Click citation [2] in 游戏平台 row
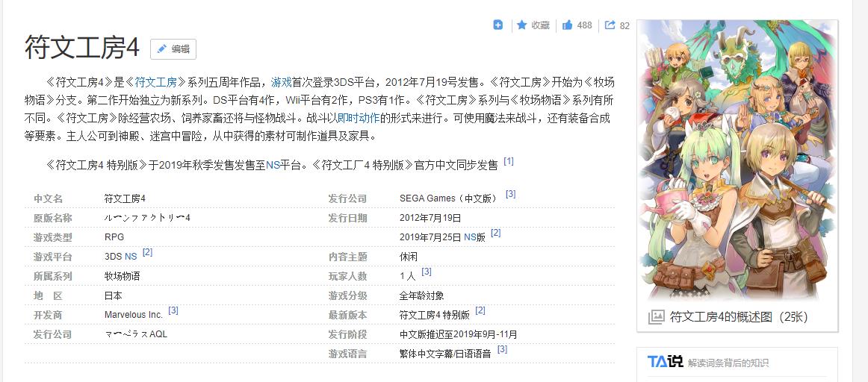This screenshot has width=868, height=382. pos(147,253)
